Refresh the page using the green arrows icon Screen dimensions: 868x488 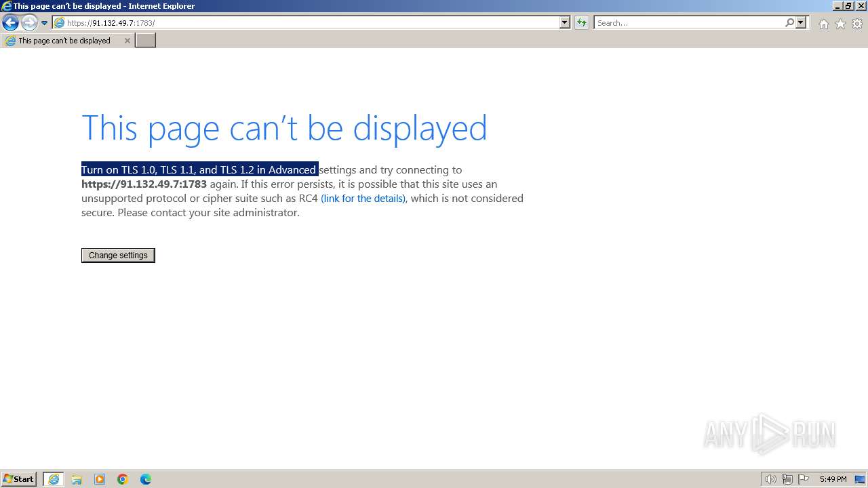tap(582, 23)
